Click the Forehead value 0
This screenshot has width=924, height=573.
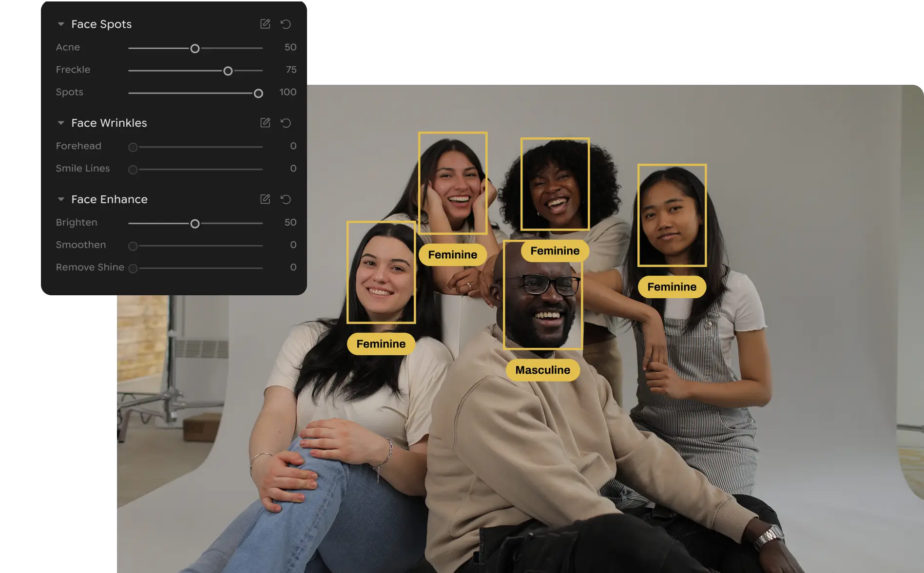(x=293, y=146)
